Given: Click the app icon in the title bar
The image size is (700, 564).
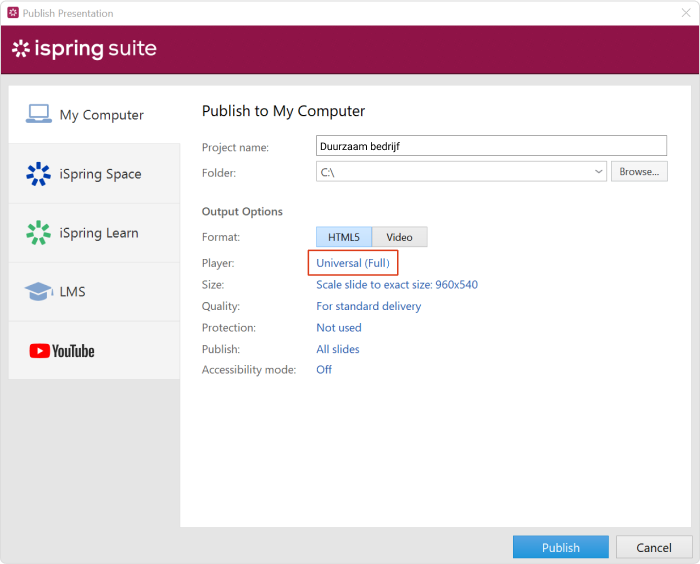Looking at the screenshot, I should point(13,13).
